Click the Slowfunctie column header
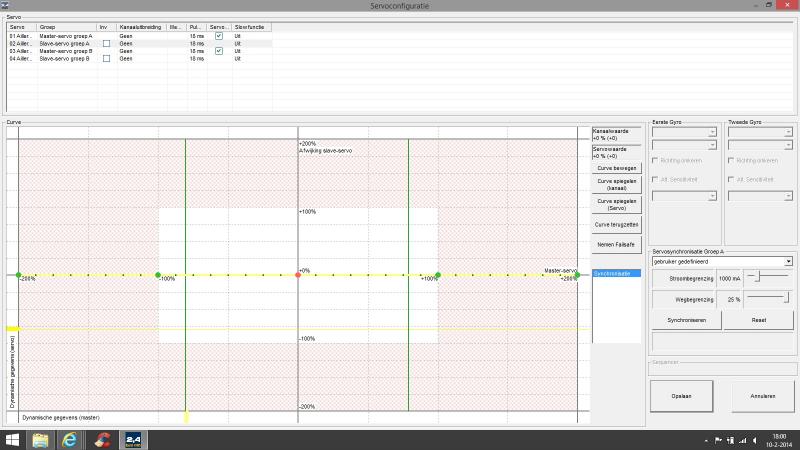 [252, 27]
